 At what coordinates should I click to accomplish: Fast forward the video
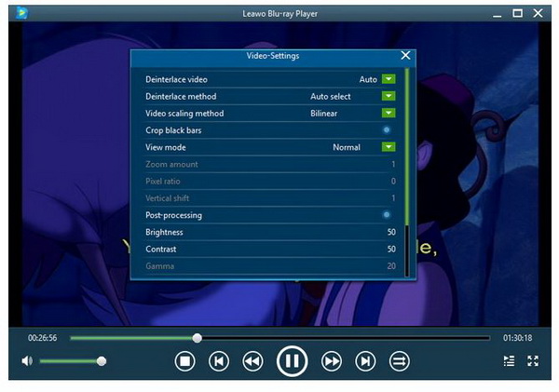click(x=332, y=361)
